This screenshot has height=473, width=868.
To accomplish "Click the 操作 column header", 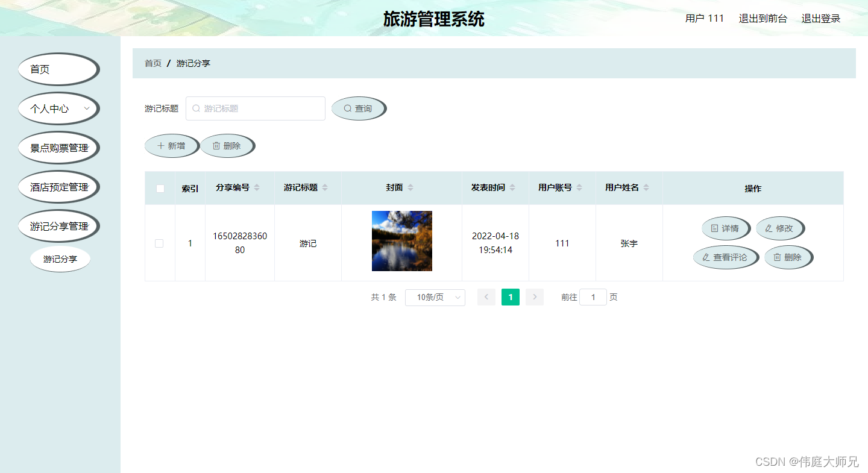I will [753, 189].
